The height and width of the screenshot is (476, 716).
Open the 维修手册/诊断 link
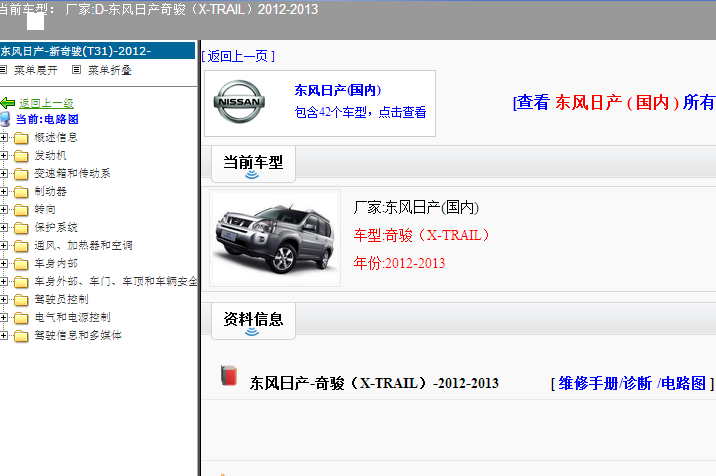tap(605, 383)
